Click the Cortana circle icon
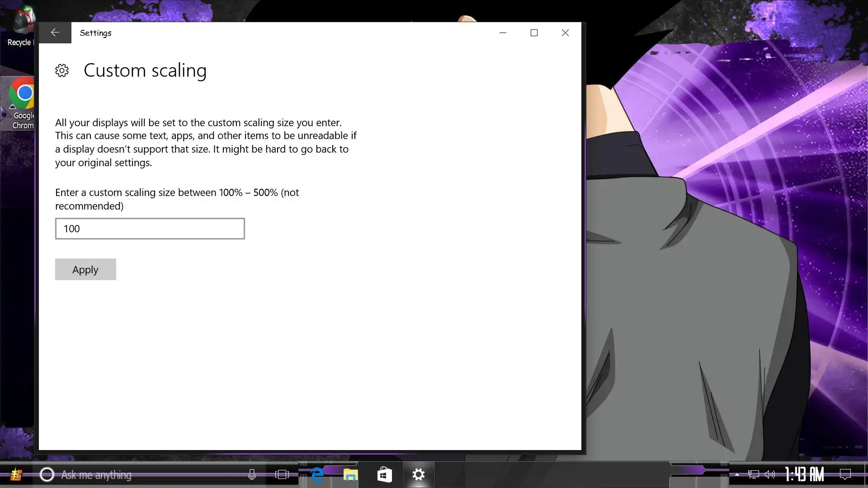The width and height of the screenshot is (868, 488). click(x=47, y=474)
